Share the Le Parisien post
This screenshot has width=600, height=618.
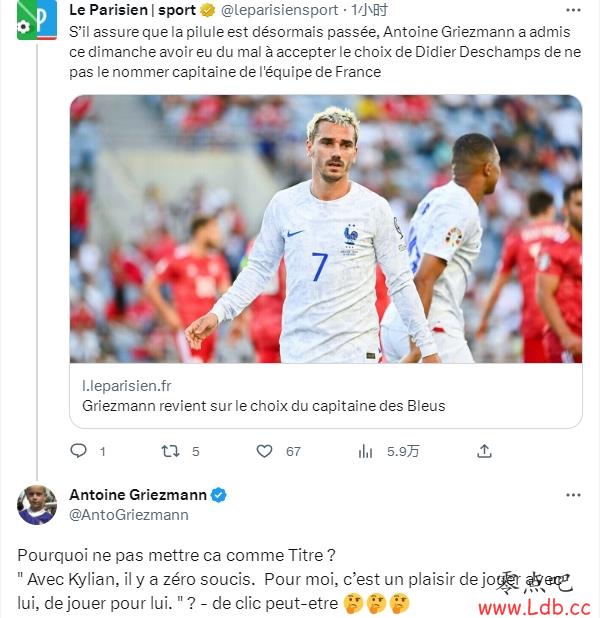coord(484,450)
